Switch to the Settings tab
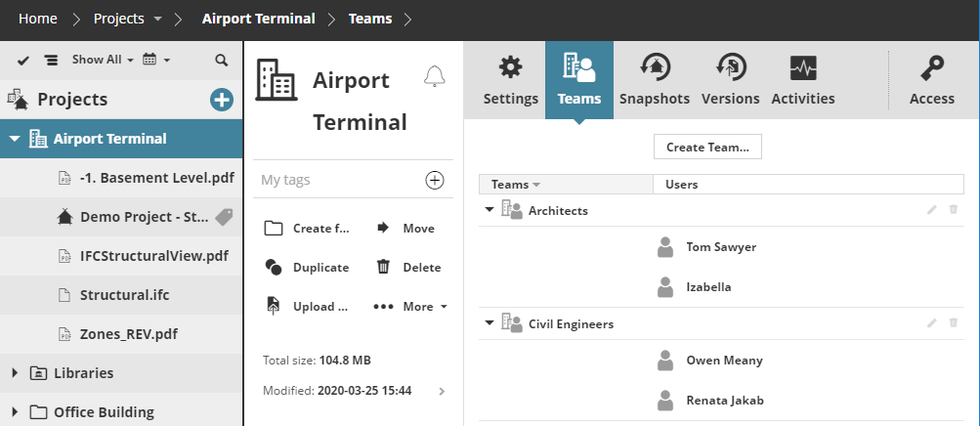 tap(510, 79)
